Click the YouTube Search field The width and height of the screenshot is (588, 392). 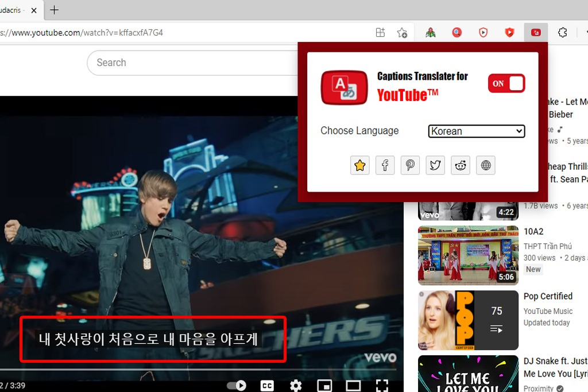click(x=193, y=63)
